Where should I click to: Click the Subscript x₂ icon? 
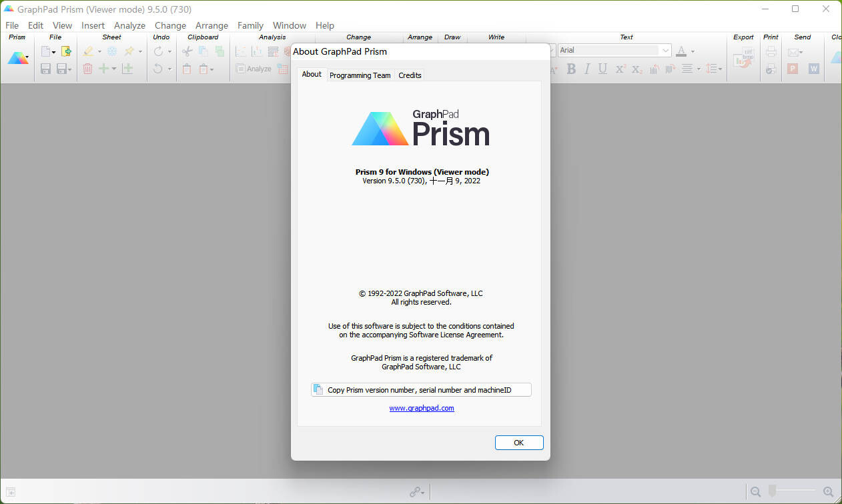tap(637, 69)
